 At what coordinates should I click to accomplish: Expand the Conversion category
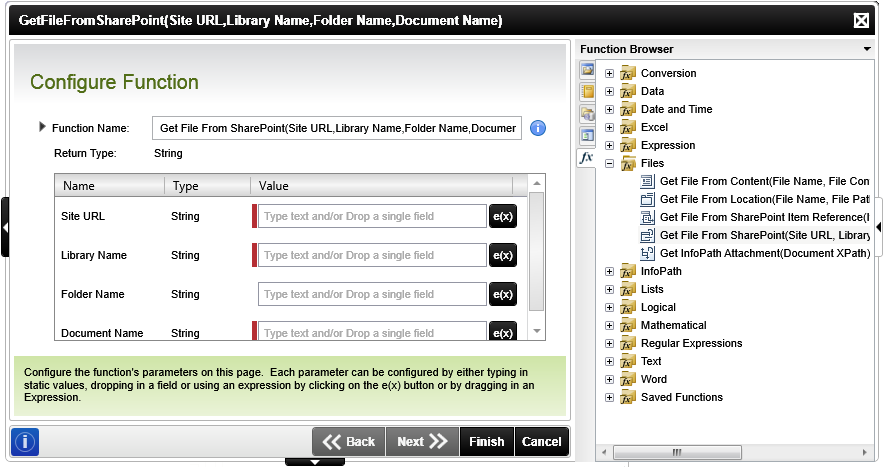tap(609, 73)
